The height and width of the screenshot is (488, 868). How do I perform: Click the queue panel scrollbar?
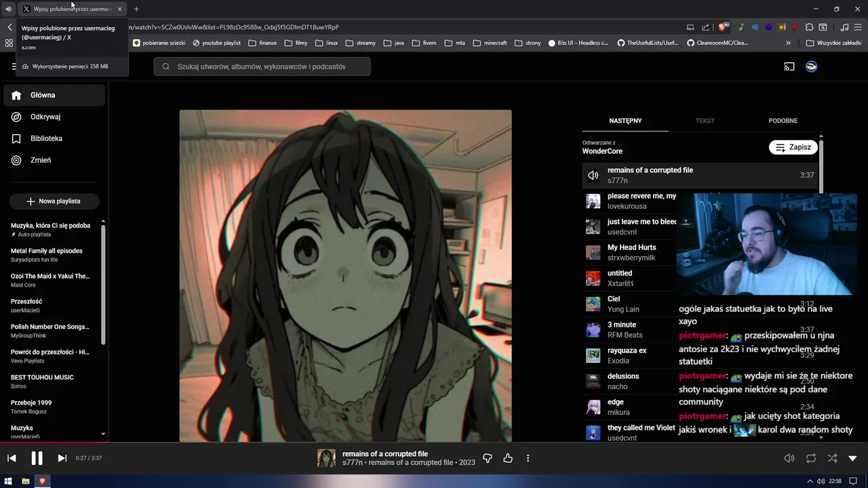[821, 166]
